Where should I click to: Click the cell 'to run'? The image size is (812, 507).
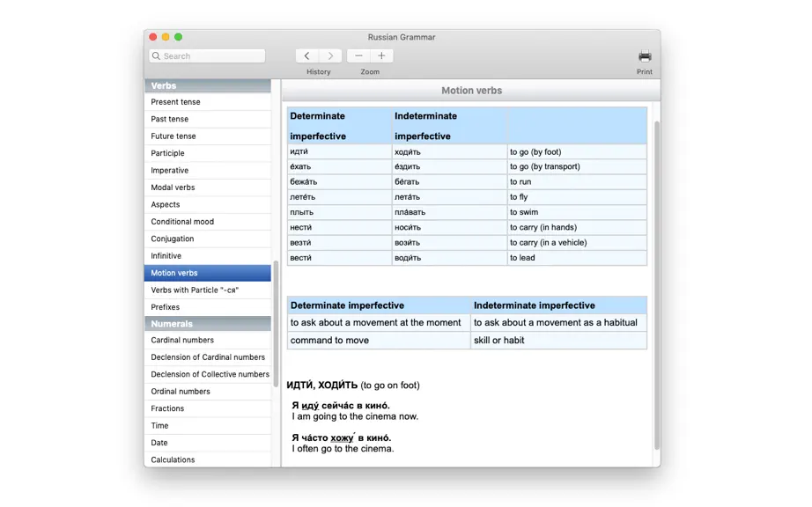click(577, 181)
